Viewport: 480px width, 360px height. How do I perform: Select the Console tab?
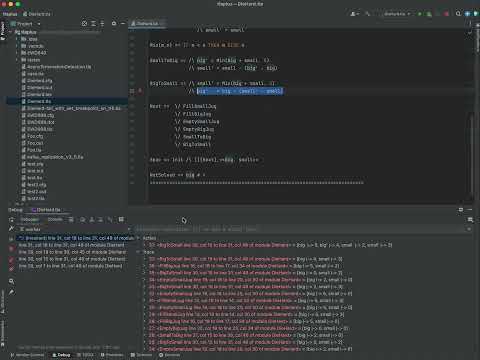(55, 220)
